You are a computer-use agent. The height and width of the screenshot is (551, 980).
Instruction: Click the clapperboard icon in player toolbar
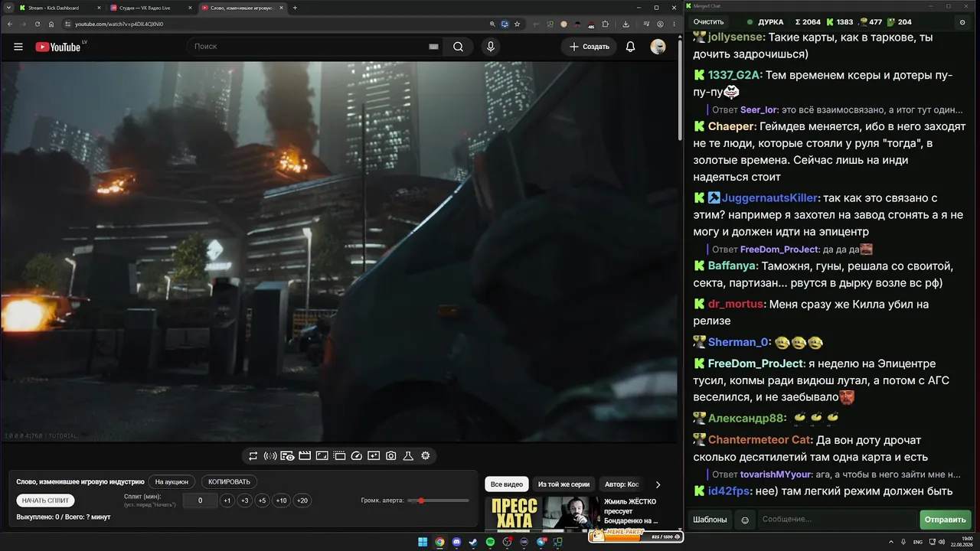click(x=305, y=456)
